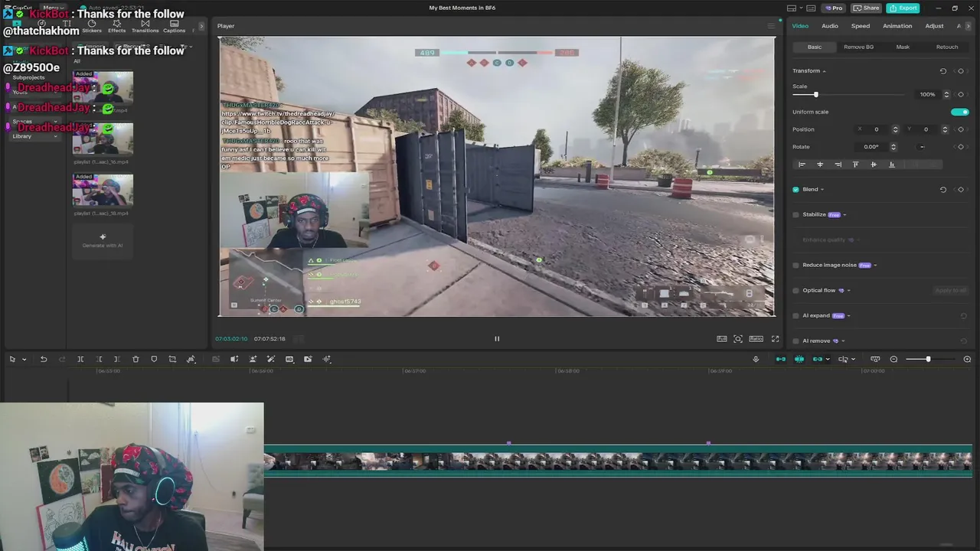Start voiceover recording with microphone icon

pos(756,359)
